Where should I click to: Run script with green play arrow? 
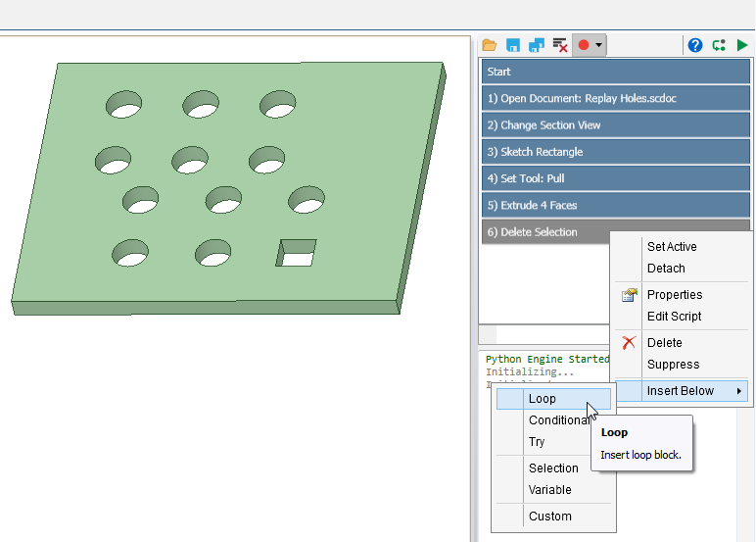pos(742,45)
